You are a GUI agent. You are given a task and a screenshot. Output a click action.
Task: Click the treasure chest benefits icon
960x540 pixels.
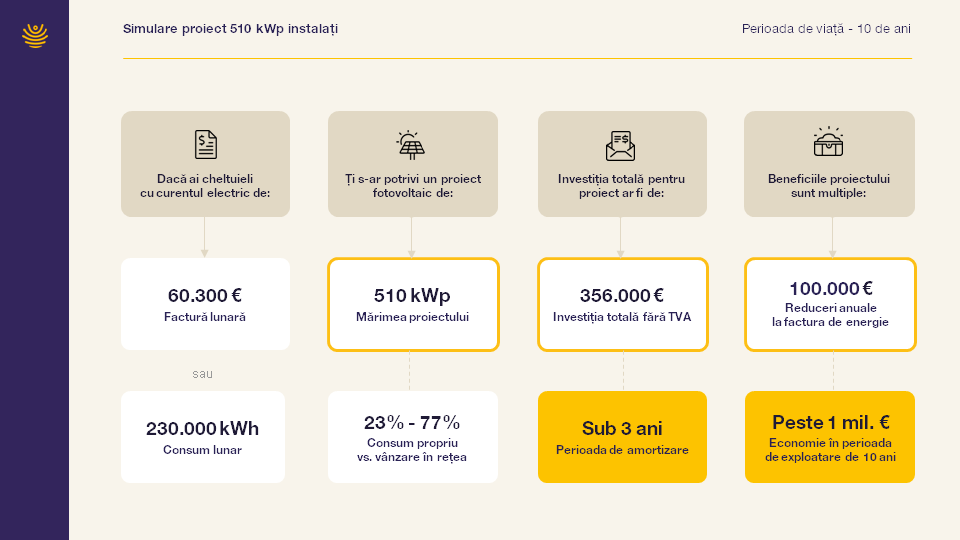click(x=828, y=142)
